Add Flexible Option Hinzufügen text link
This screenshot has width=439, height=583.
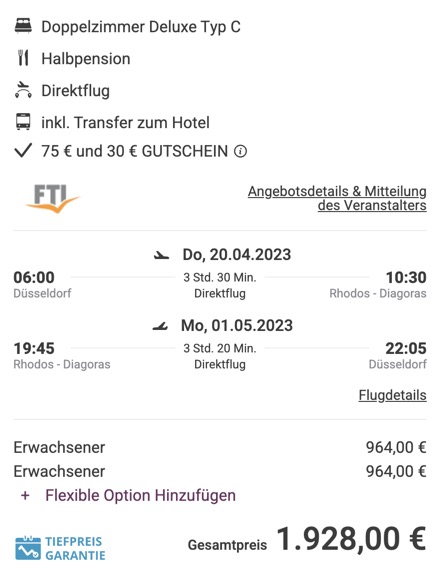141,496
